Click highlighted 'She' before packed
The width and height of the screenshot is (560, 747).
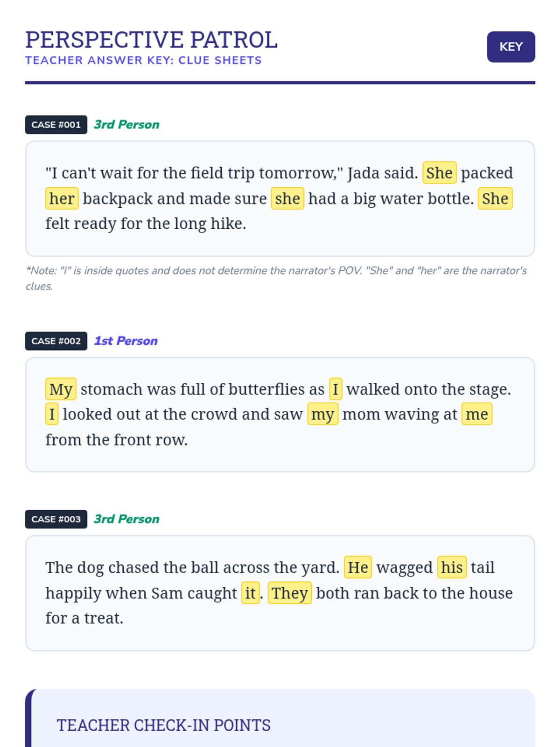(x=439, y=173)
